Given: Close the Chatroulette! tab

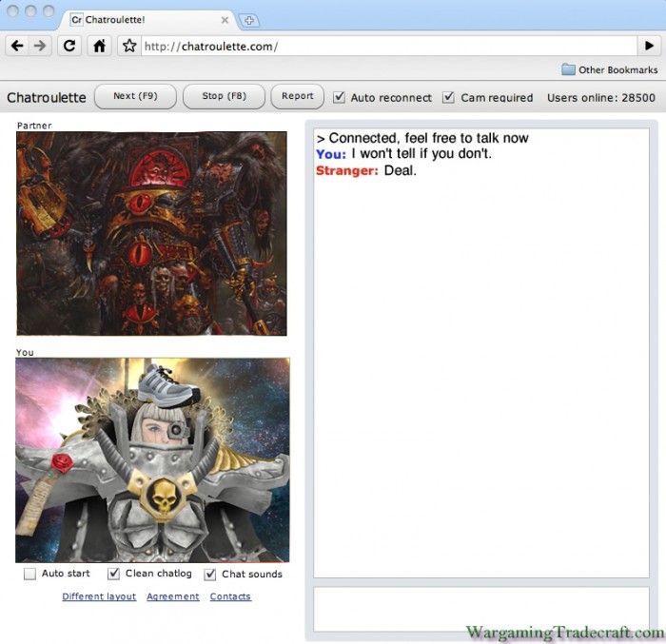Looking at the screenshot, I should click(x=225, y=20).
